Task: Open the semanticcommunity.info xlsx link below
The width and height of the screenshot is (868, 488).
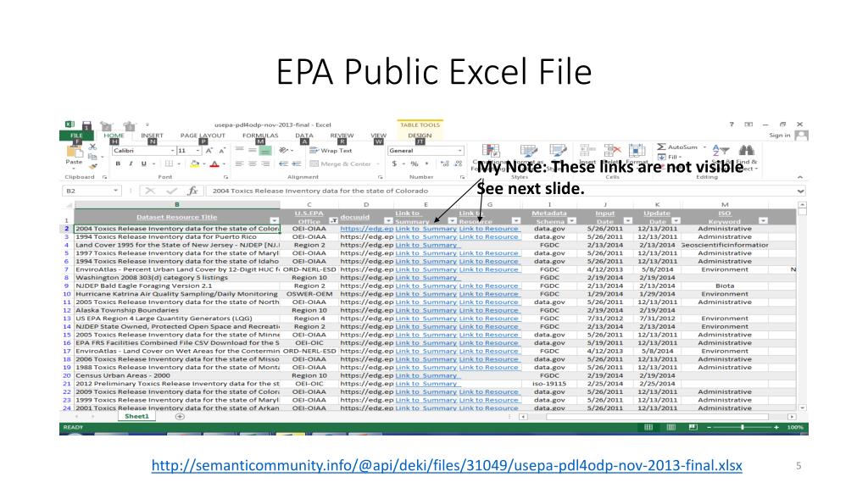Action: point(447,465)
